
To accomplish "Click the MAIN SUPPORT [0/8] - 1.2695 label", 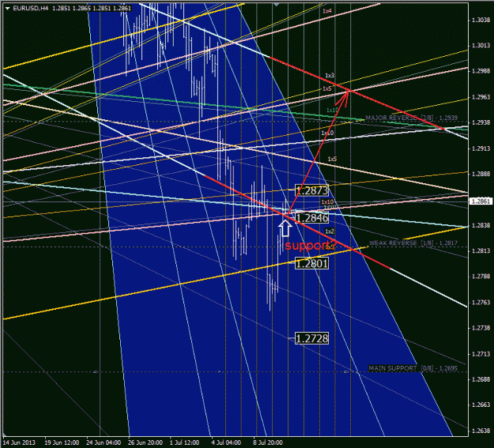I will tap(413, 368).
